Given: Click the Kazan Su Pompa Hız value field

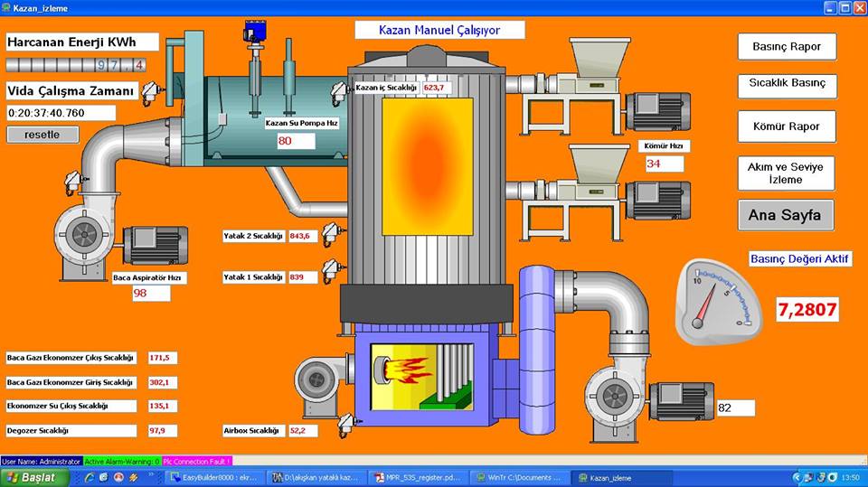Looking at the screenshot, I should tap(296, 141).
